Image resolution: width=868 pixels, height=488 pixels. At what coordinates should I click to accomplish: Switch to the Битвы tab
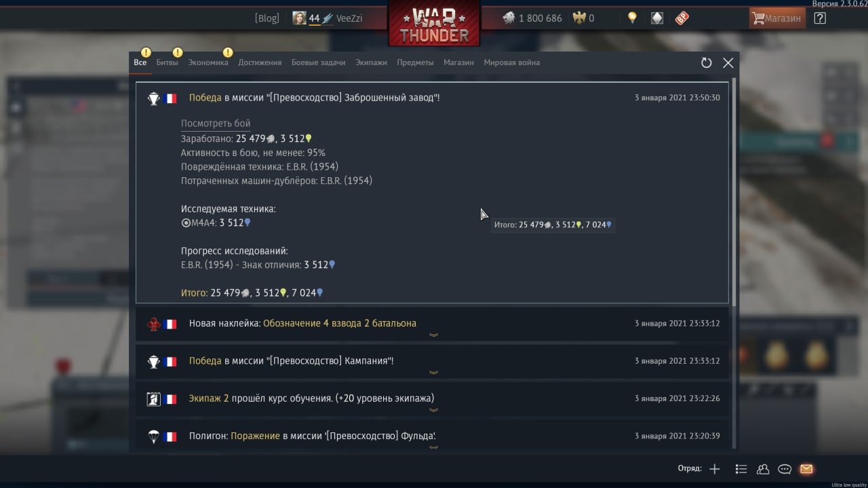167,62
